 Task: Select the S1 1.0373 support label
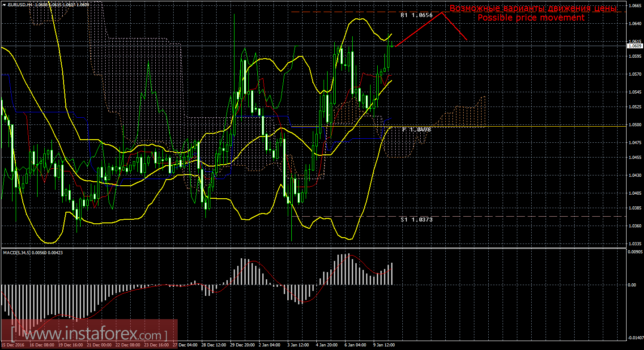pyautogui.click(x=416, y=220)
